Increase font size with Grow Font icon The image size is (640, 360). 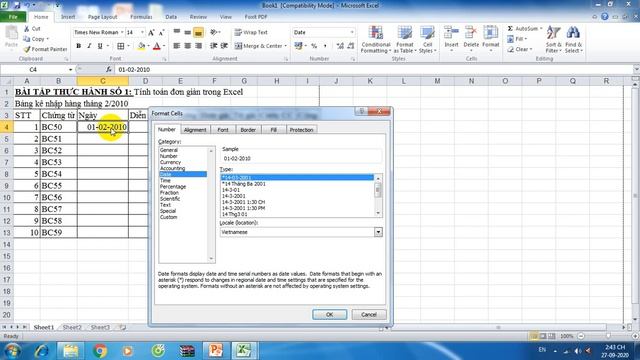[151, 33]
